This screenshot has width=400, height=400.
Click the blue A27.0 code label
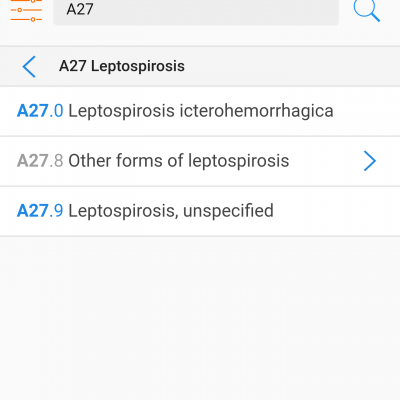40,111
